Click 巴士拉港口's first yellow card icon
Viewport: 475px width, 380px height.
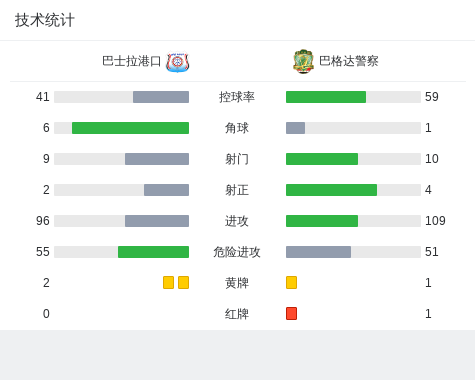point(168,283)
